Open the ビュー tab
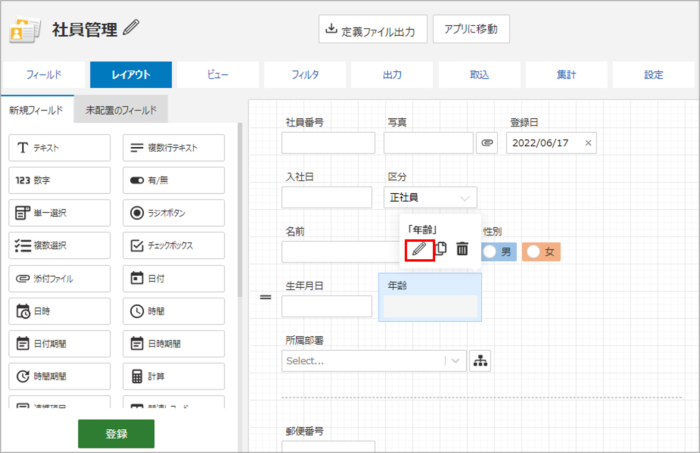Viewport: 700px width, 453px height. [x=218, y=75]
